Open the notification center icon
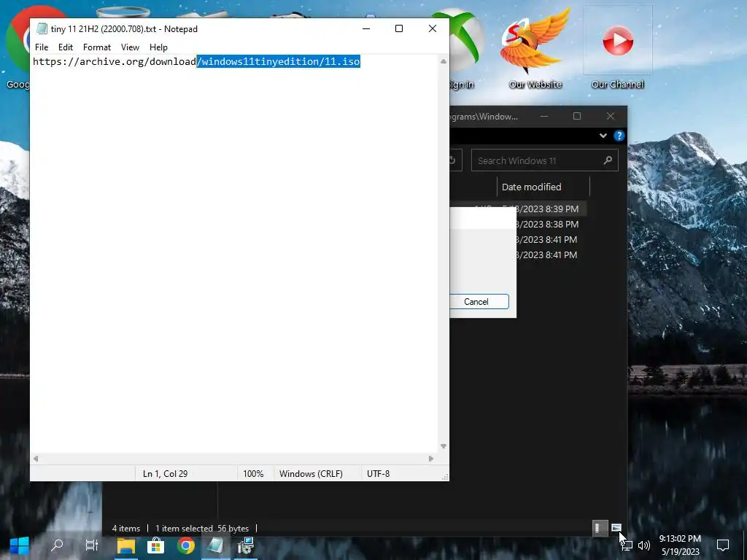The height and width of the screenshot is (560, 747). tap(723, 545)
